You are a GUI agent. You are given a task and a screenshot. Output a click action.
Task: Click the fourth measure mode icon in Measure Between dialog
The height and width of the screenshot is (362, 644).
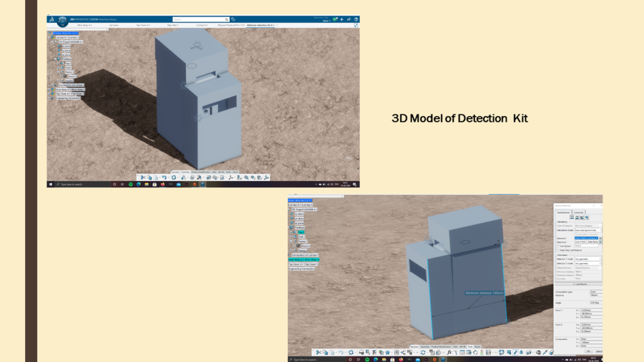click(x=587, y=217)
